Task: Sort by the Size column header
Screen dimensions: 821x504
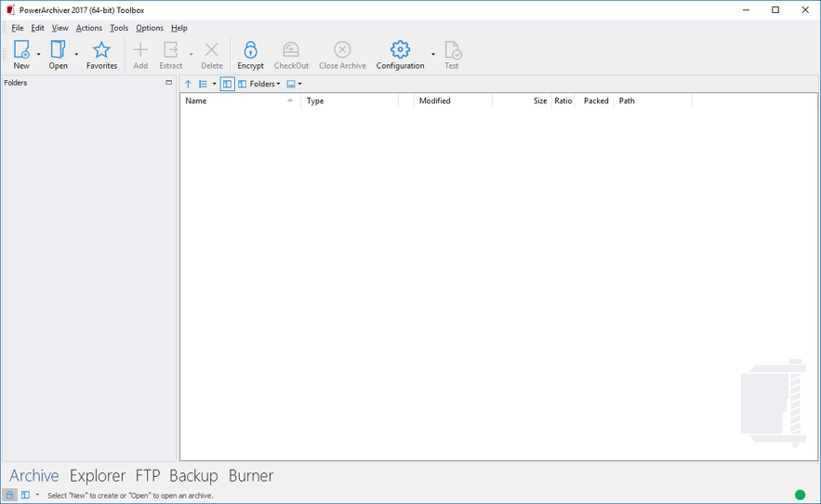Action: click(522, 100)
